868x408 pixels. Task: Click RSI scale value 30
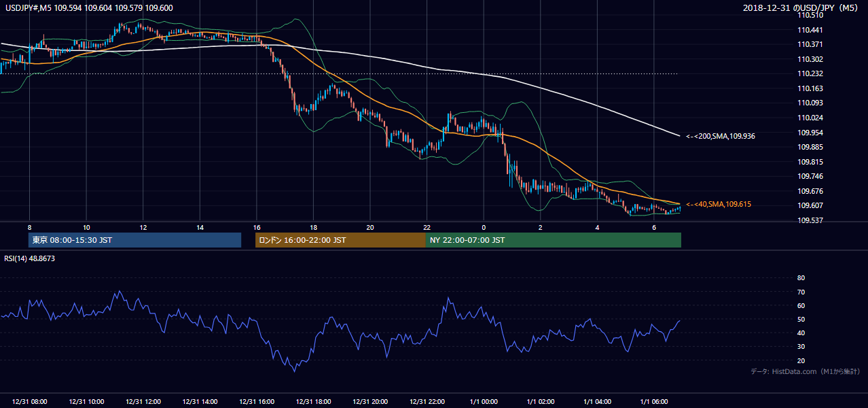(x=801, y=347)
